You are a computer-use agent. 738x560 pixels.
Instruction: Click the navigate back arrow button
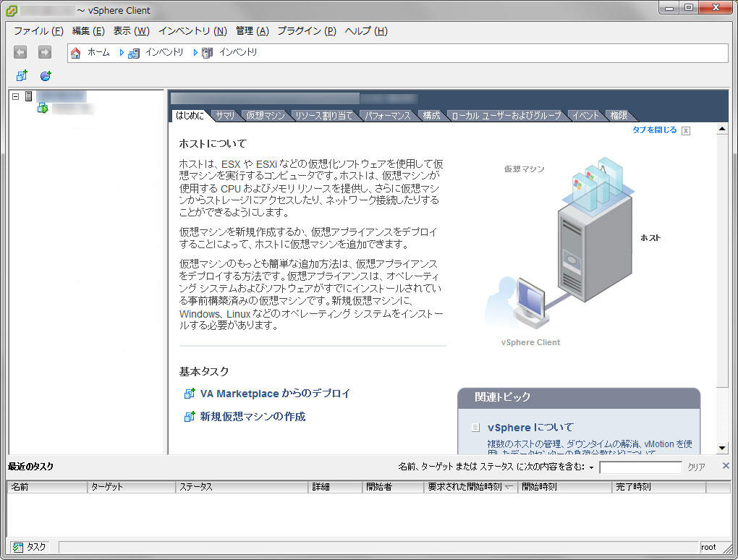(20, 52)
